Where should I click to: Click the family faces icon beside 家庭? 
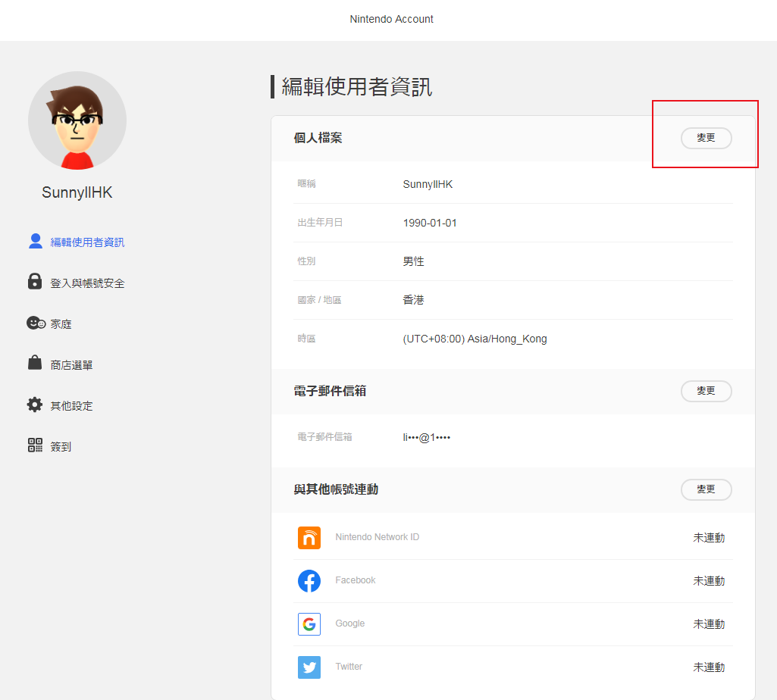tap(36, 323)
